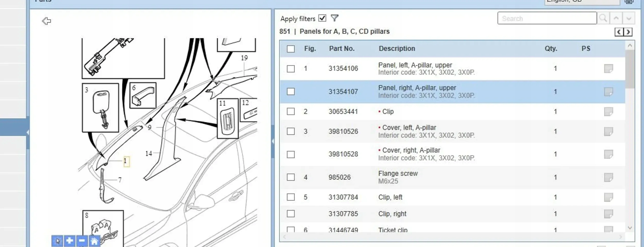Open note icon for Clip, right 31307785
This screenshot has height=247, width=644.
608,214
